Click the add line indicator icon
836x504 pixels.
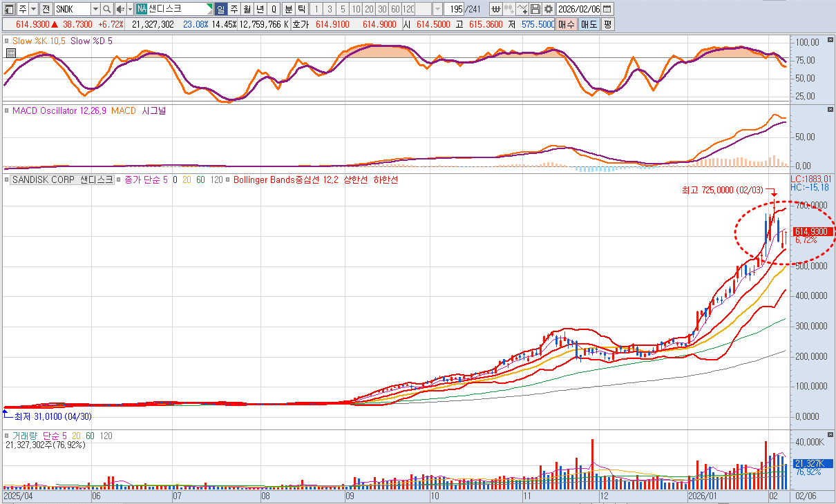[522, 9]
